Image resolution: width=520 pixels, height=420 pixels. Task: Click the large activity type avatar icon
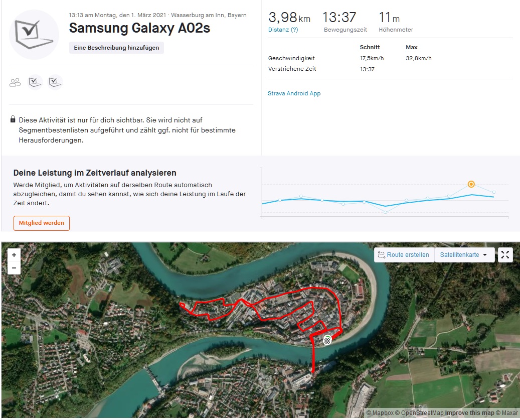[34, 35]
